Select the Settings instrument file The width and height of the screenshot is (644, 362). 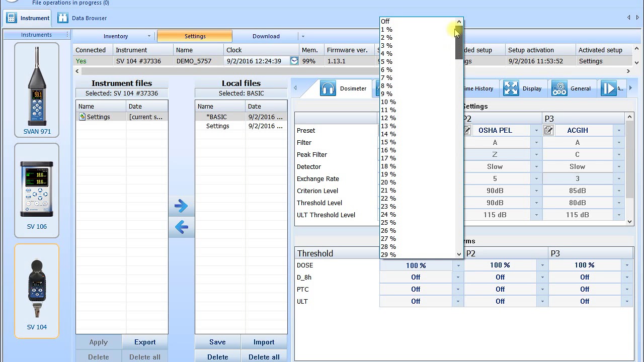coord(122,117)
